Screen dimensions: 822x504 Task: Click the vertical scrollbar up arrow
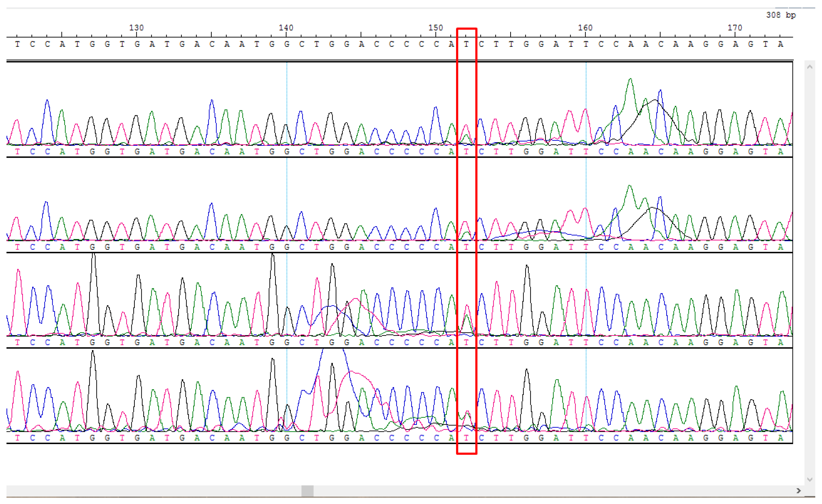point(810,67)
